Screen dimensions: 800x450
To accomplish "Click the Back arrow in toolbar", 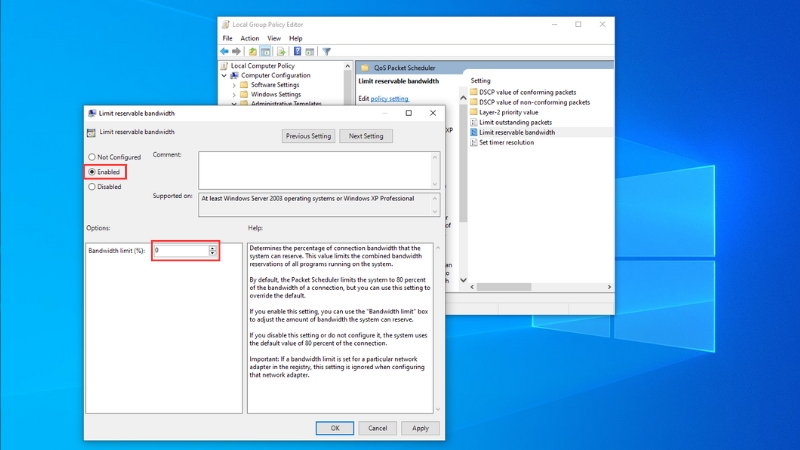I will [x=225, y=51].
